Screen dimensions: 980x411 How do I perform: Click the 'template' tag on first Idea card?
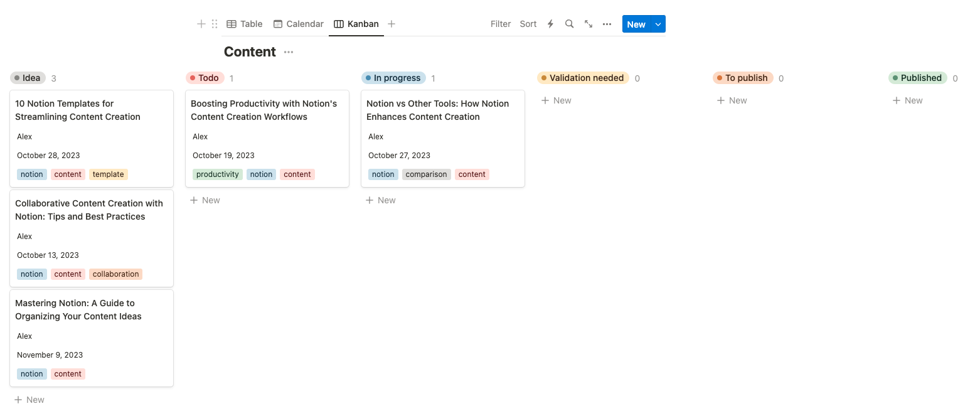108,174
